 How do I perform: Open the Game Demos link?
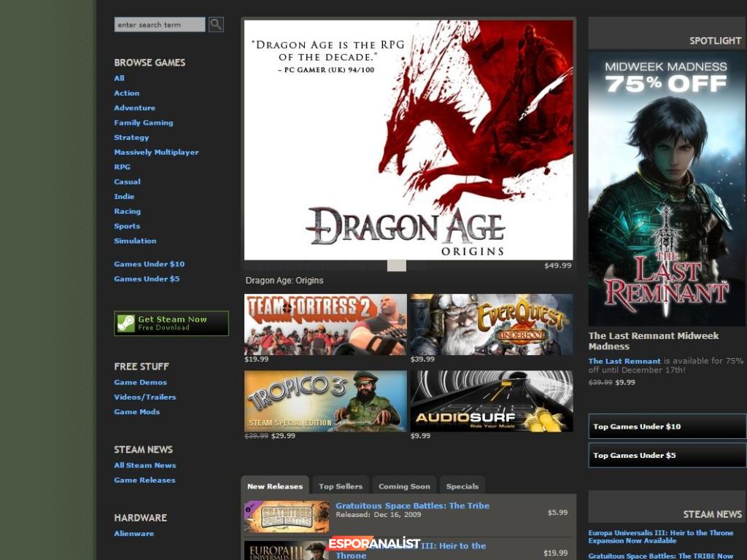click(x=140, y=382)
